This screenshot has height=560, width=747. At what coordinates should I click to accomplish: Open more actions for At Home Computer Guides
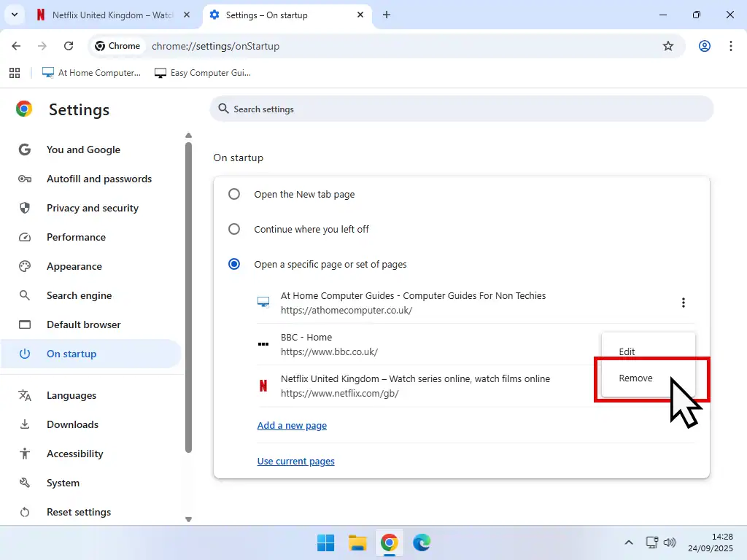coord(683,303)
